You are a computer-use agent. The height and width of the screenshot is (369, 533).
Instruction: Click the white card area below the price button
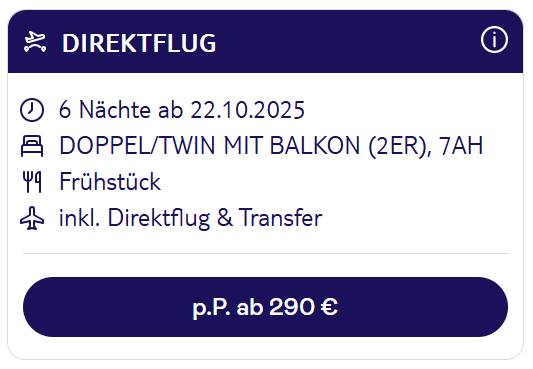pos(265,348)
